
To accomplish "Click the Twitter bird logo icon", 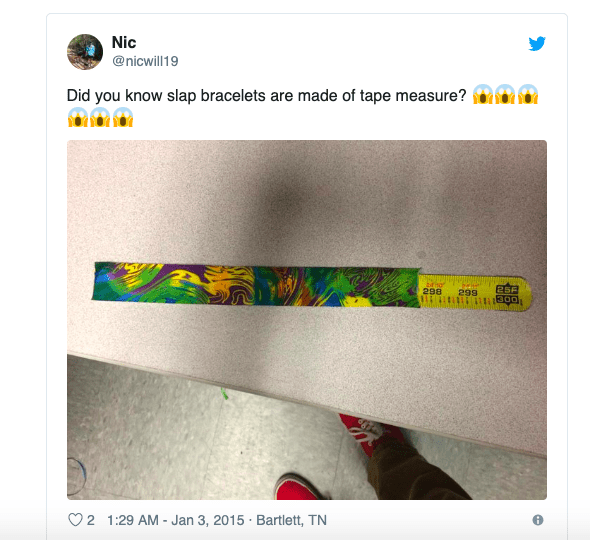I will pyautogui.click(x=537, y=43).
